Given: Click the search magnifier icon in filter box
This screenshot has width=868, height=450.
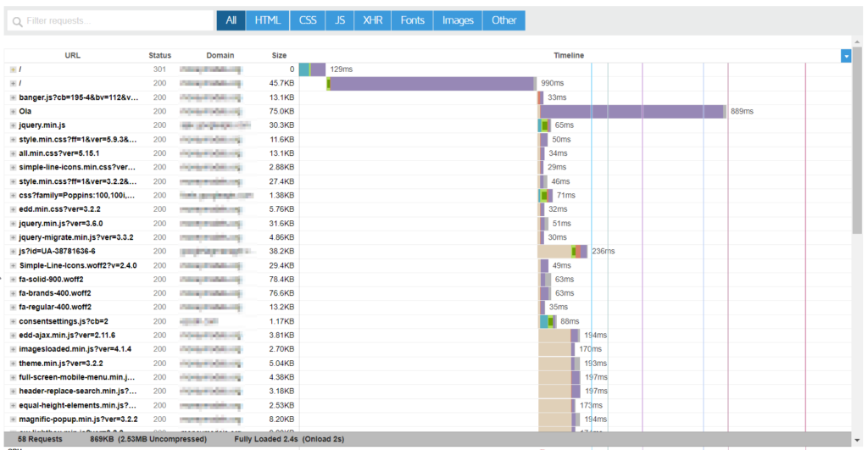Looking at the screenshot, I should click(17, 21).
